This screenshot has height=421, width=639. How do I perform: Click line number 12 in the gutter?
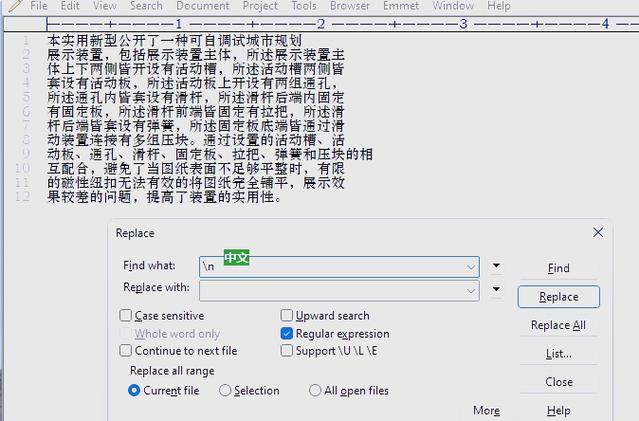tap(23, 197)
